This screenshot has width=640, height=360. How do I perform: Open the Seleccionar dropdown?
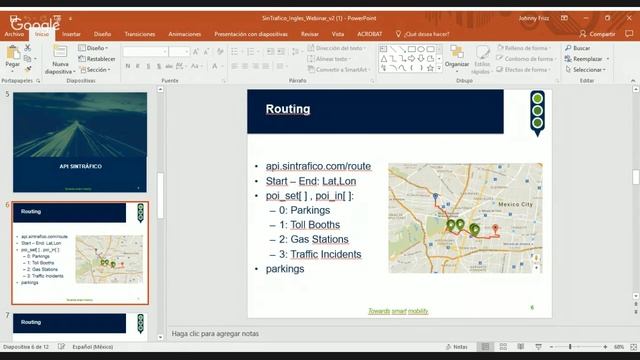pyautogui.click(x=585, y=70)
